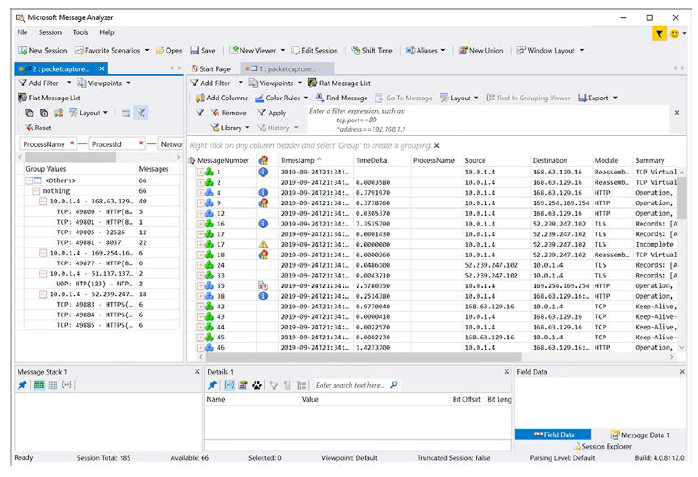Click the New Session toolbar icon

click(x=21, y=50)
